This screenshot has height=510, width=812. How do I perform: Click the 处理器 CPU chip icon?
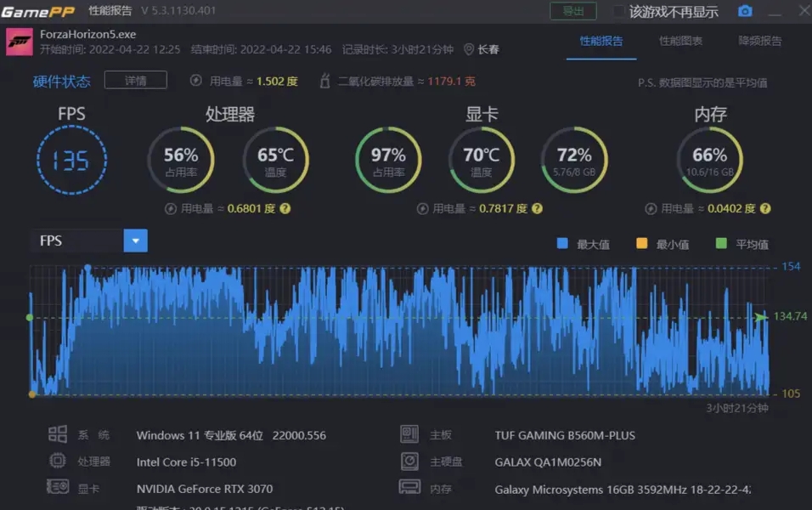coord(58,460)
